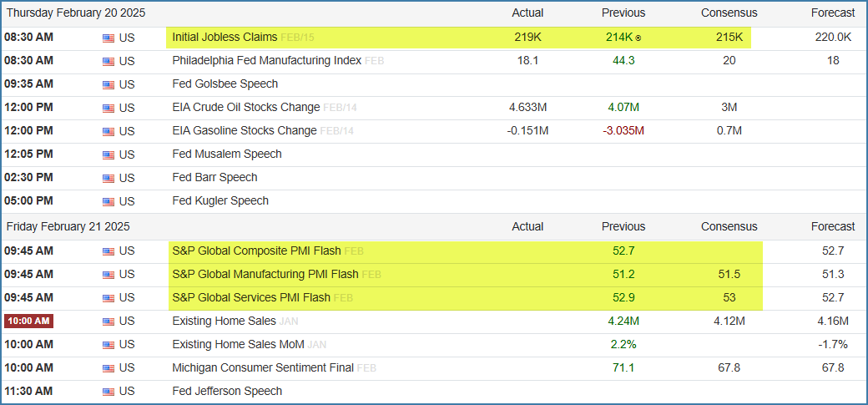Viewport: 868px width, 405px height.
Task: Open the Fed Musalem Speech entry
Action: pos(226,154)
